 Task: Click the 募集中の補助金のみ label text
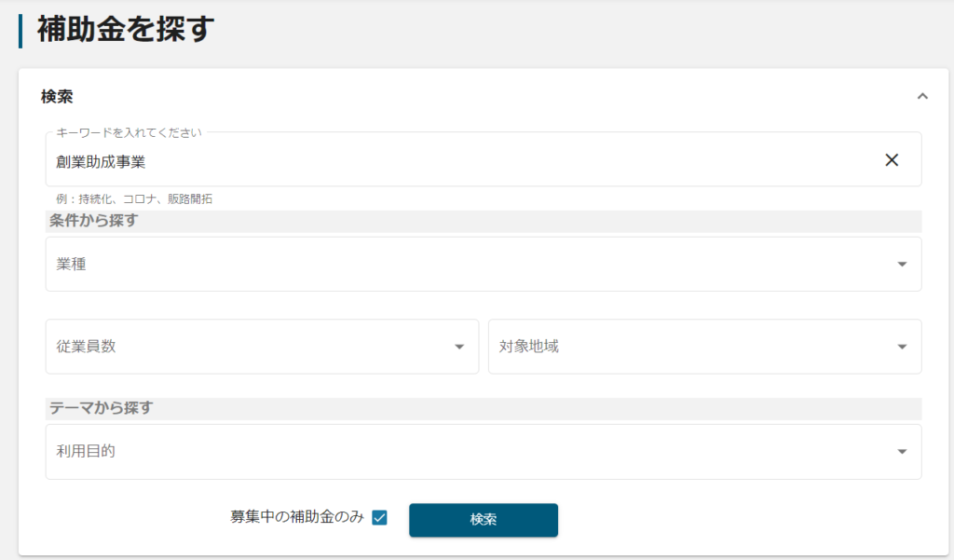point(296,517)
